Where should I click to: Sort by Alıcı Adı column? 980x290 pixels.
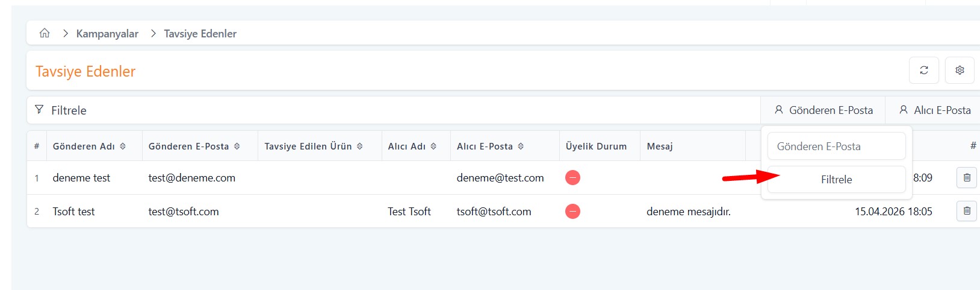412,147
